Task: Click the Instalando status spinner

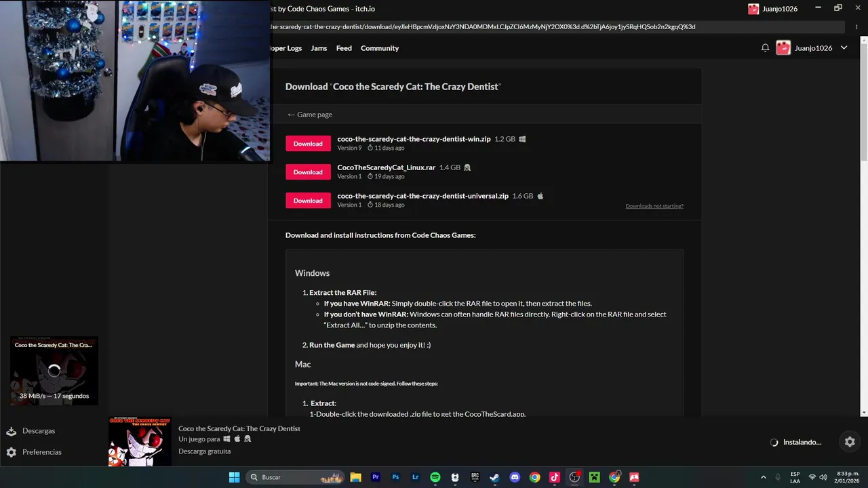Action: [774, 443]
